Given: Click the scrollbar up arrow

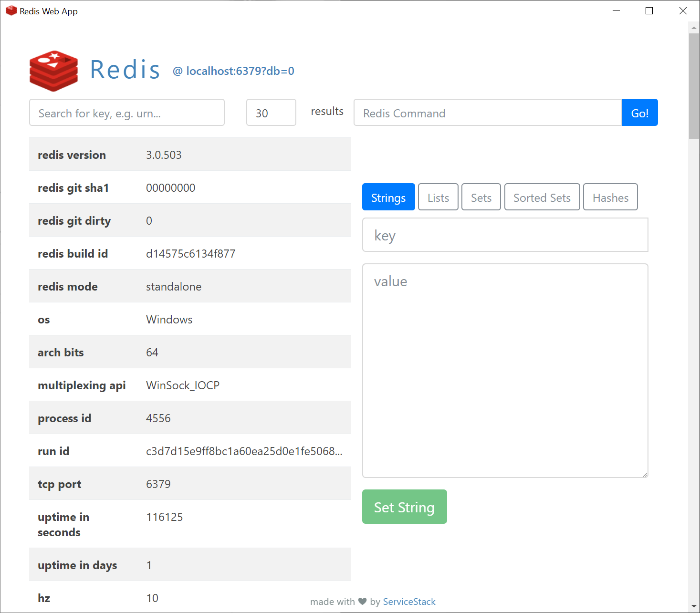Looking at the screenshot, I should click(x=694, y=28).
